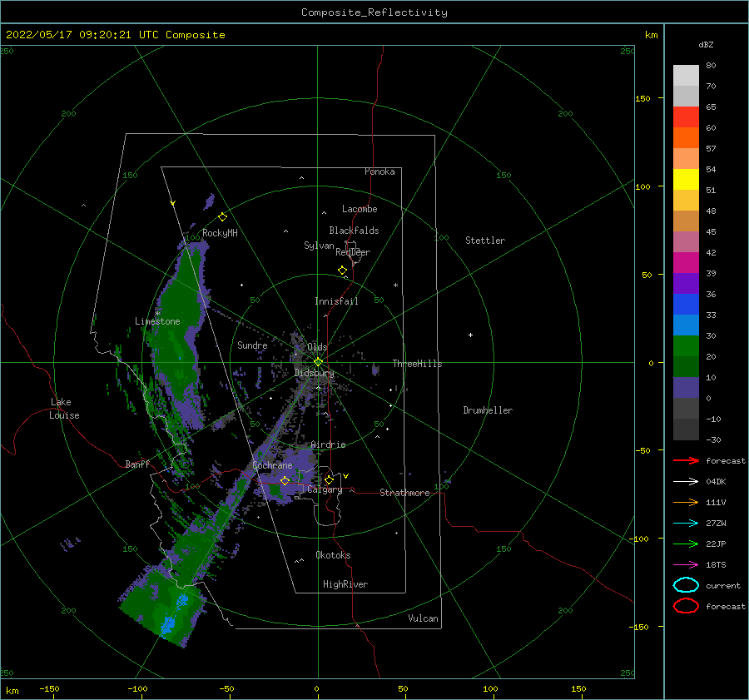The height and width of the screenshot is (700, 749).
Task: Click the orange 111V arrow in the legend
Action: (686, 502)
